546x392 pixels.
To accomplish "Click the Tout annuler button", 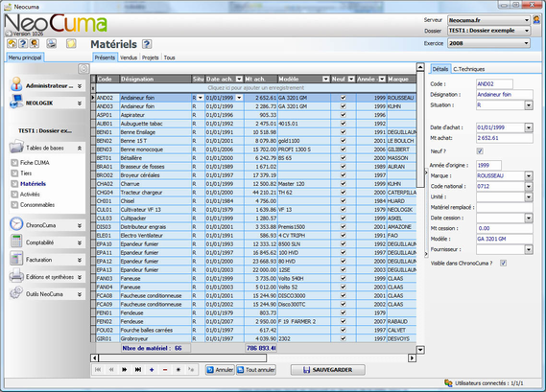I will point(256,369).
